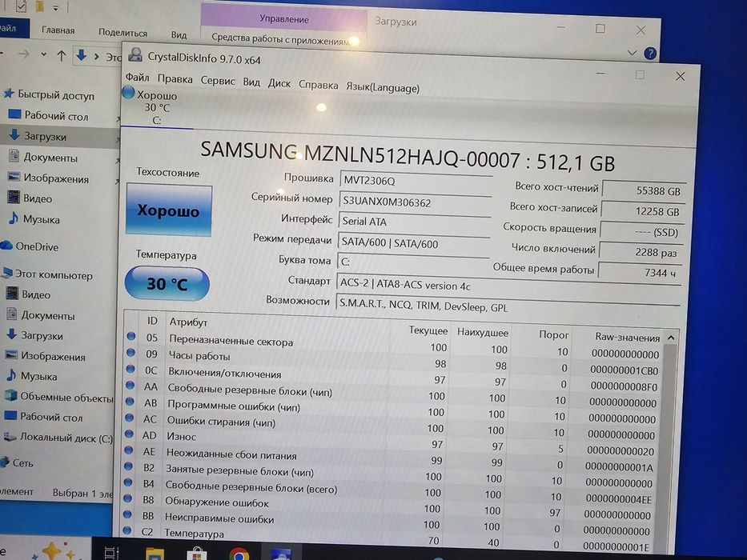Switch to Главная ribbon tab in Explorer
The height and width of the screenshot is (560, 747).
coord(58,30)
